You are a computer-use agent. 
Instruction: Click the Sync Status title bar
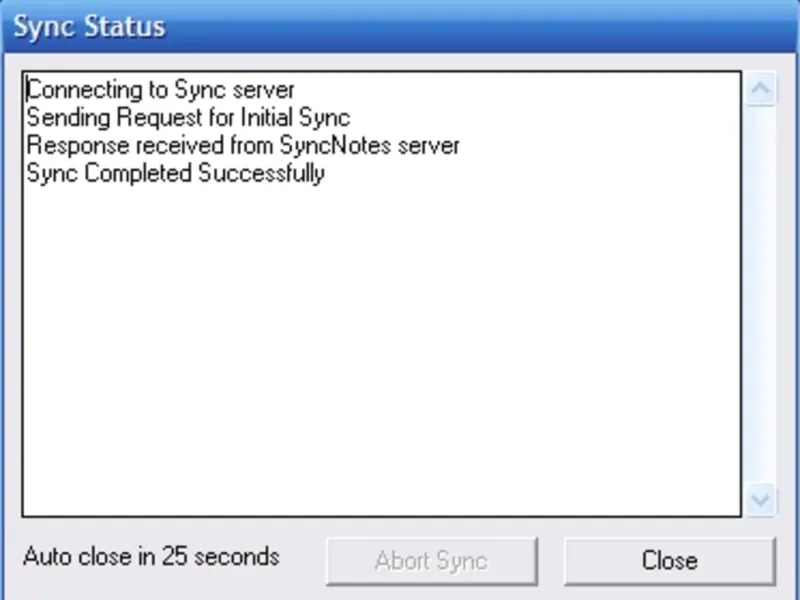[400, 27]
